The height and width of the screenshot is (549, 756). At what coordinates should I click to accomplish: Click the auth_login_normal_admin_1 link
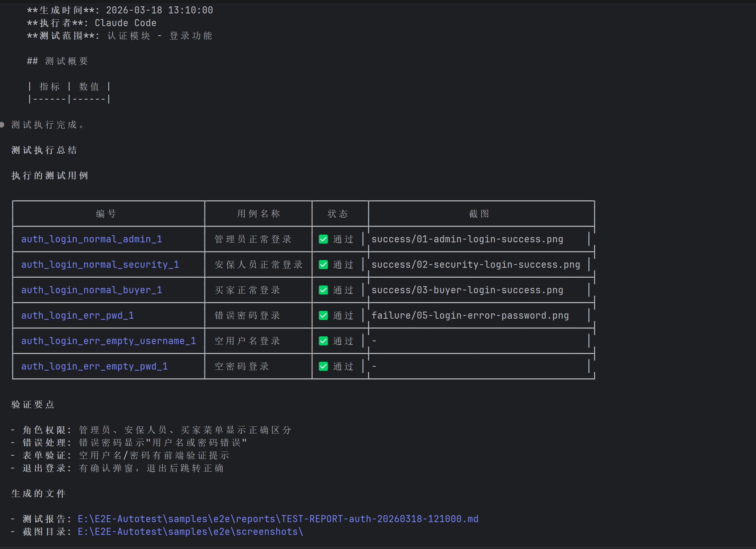pyautogui.click(x=91, y=239)
